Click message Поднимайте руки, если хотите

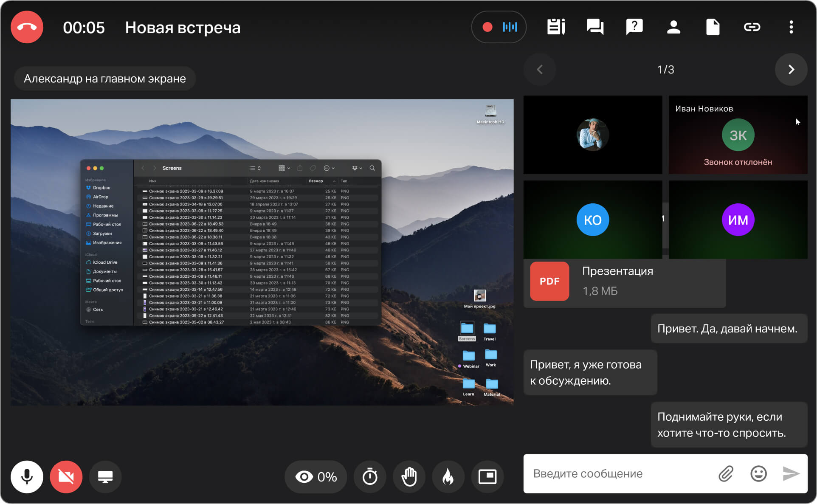pyautogui.click(x=729, y=425)
